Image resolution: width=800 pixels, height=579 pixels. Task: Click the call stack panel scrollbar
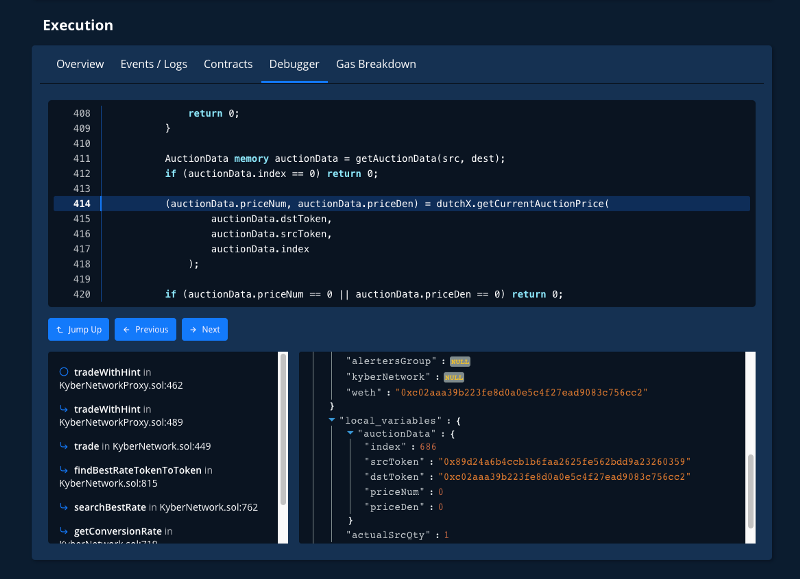(x=283, y=430)
